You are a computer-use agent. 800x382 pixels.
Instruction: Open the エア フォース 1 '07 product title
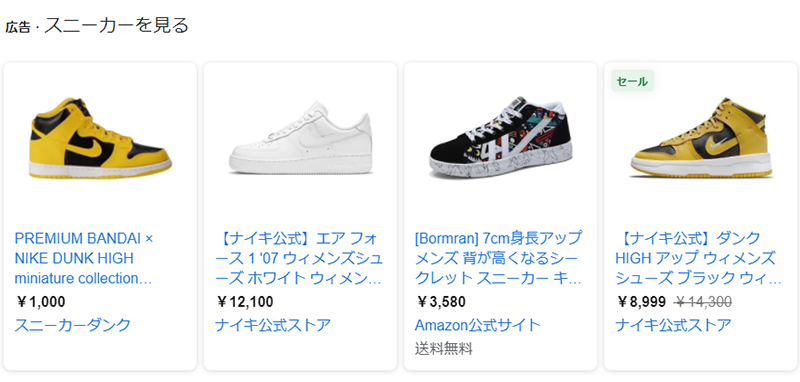click(x=298, y=259)
